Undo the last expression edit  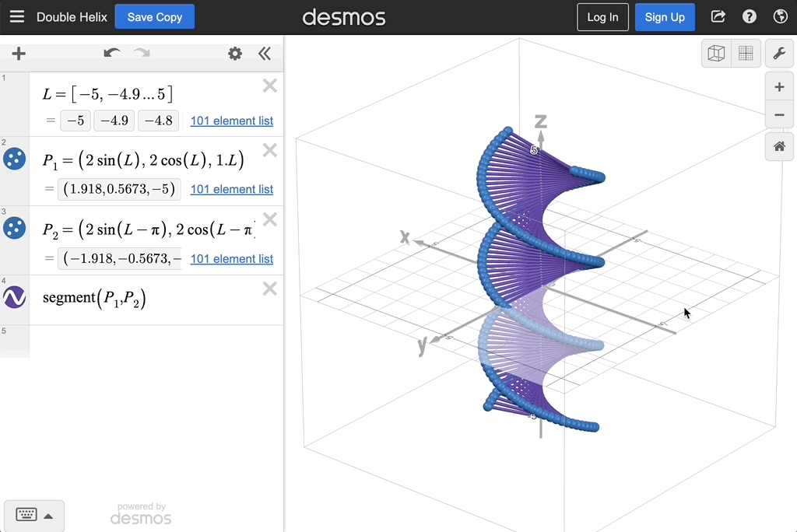click(112, 54)
